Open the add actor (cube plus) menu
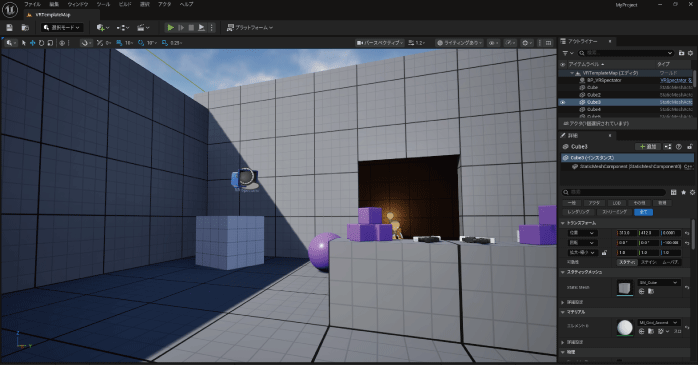Image resolution: width=698 pixels, height=365 pixels. 102,28
